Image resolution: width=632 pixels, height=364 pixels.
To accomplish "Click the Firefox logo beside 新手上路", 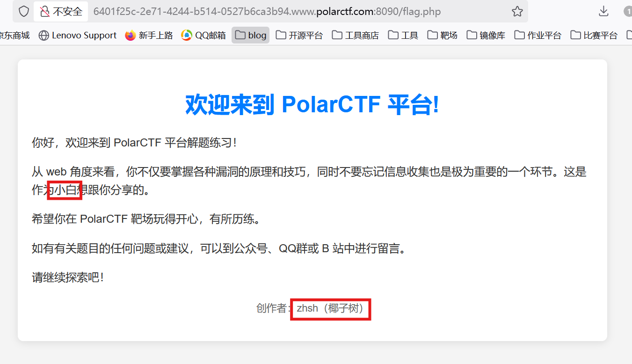I will 131,36.
